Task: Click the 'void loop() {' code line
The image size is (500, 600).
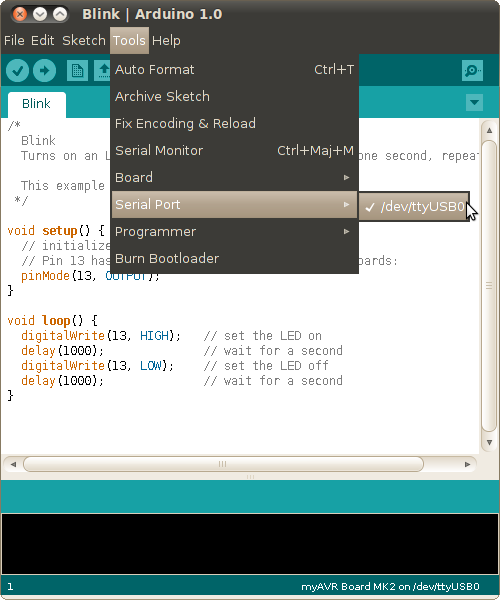Action: 52,321
